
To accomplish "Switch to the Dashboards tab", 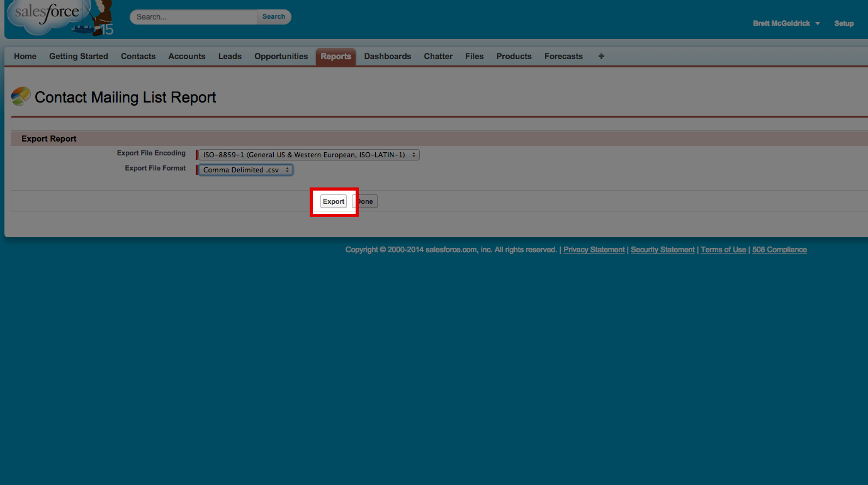I will coord(388,57).
